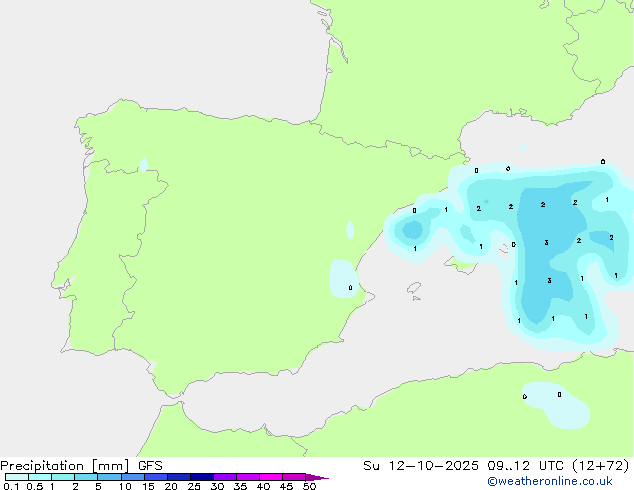Viewport: 634px width, 490px height.
Task: Click the 2–5 mm legend color box
Action: click(x=86, y=477)
